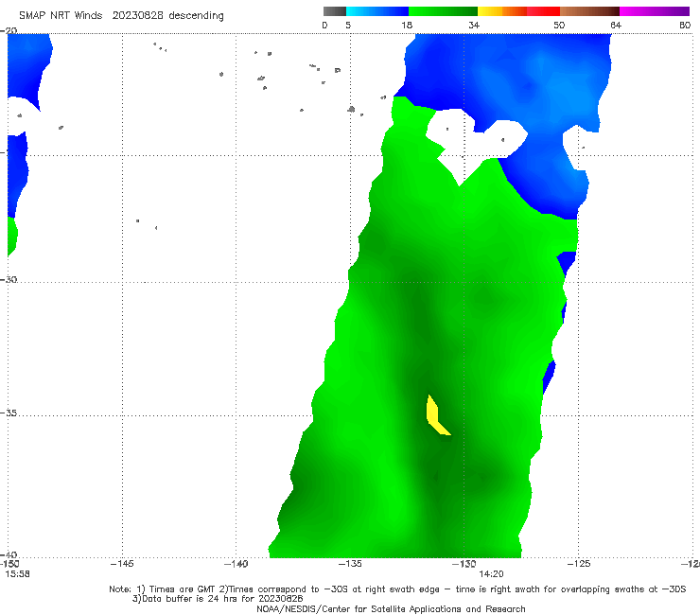Click the red segment of the color bar

pos(543,11)
